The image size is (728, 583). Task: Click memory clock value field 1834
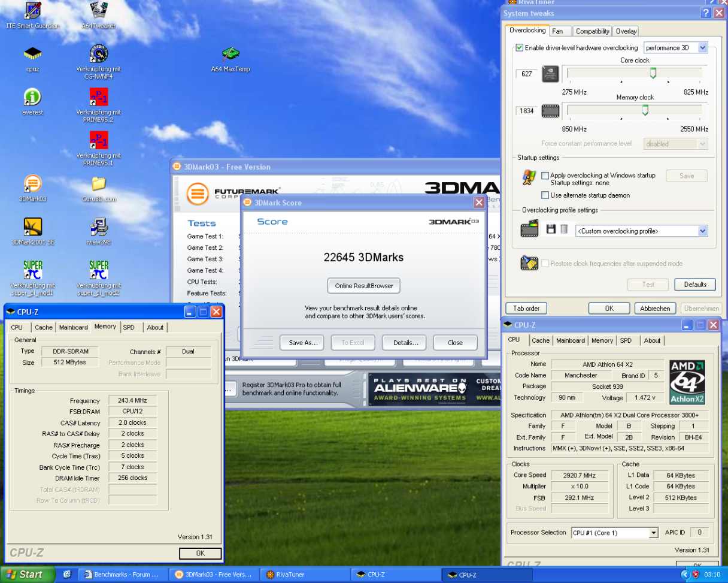click(527, 111)
